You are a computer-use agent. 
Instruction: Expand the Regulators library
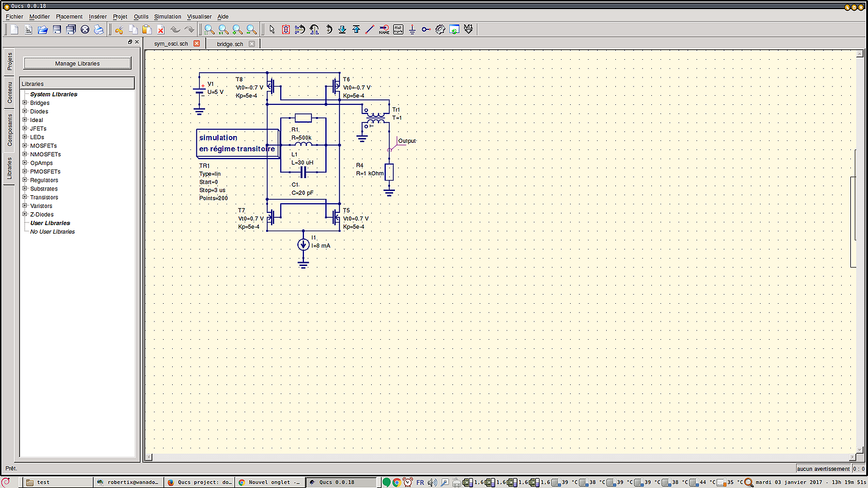tap(25, 180)
